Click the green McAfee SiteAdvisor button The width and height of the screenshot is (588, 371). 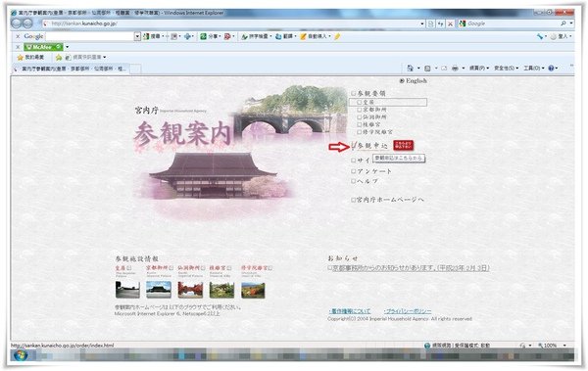[43, 47]
